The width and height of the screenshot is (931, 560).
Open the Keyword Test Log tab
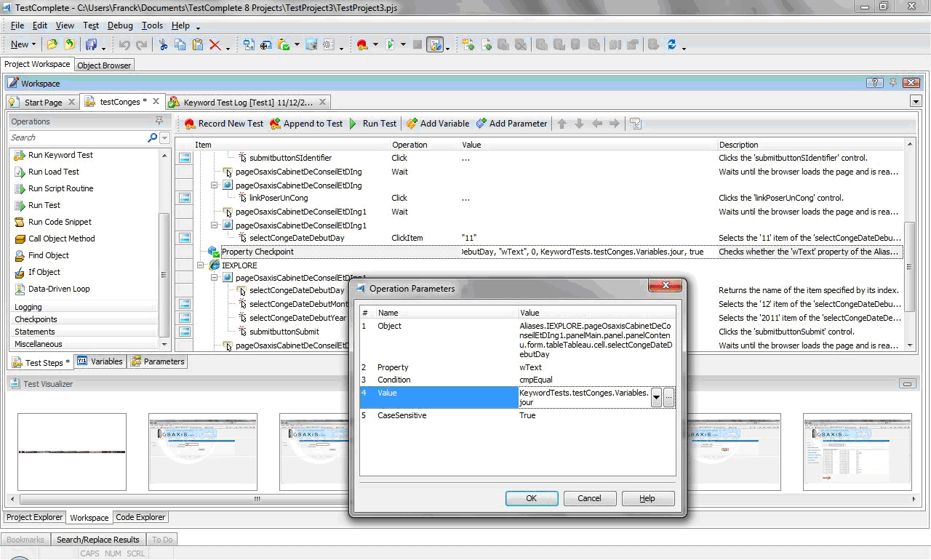point(247,102)
